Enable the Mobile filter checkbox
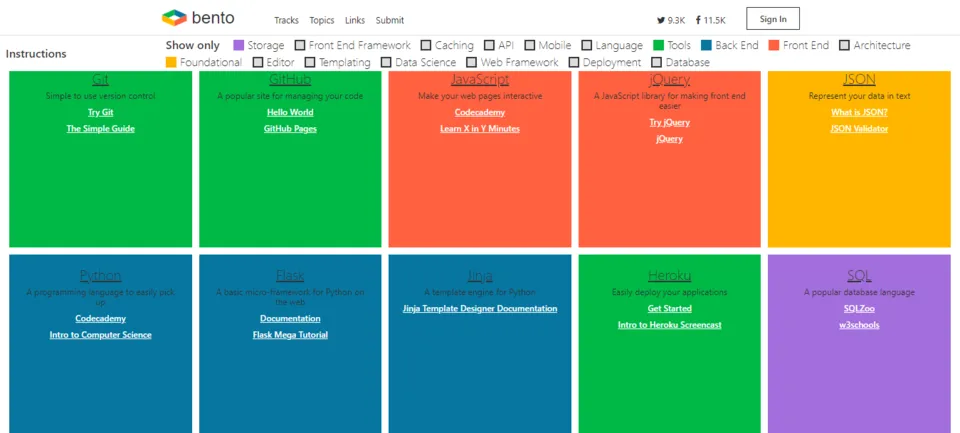This screenshot has height=433, width=960. [530, 45]
